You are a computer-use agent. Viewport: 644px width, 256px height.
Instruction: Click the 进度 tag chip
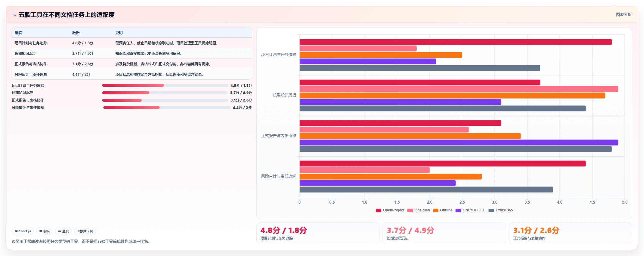63,231
